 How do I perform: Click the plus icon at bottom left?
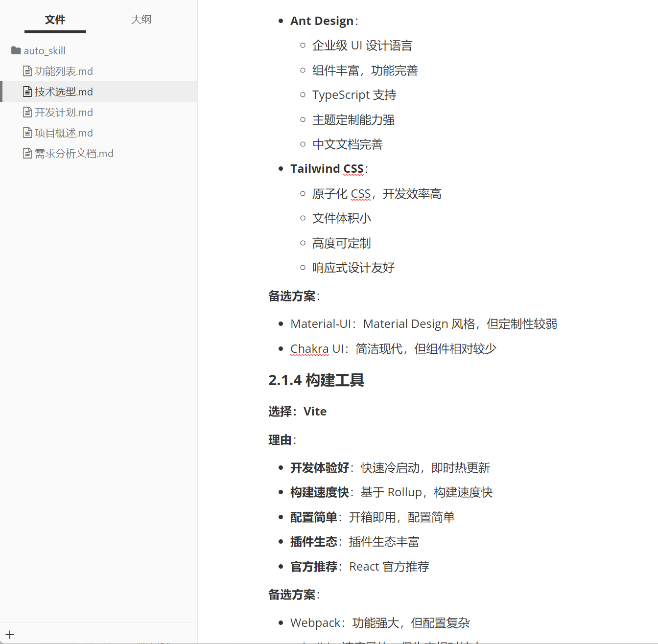10,635
